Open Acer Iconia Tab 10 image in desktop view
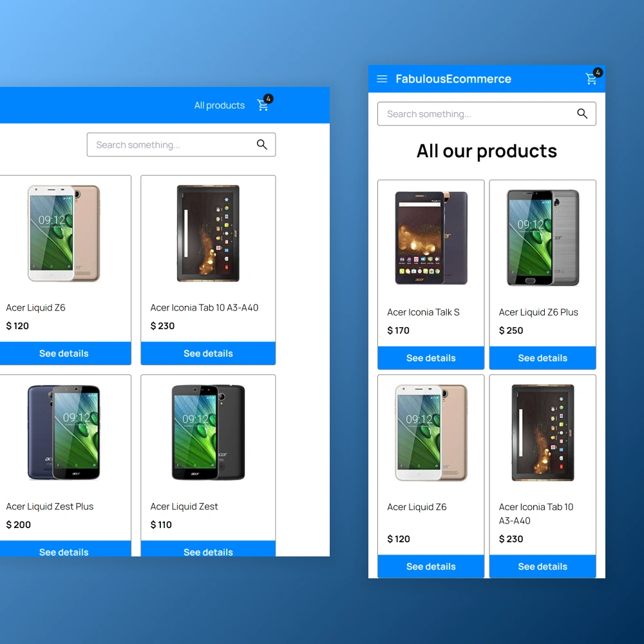644x644 pixels. click(x=208, y=233)
